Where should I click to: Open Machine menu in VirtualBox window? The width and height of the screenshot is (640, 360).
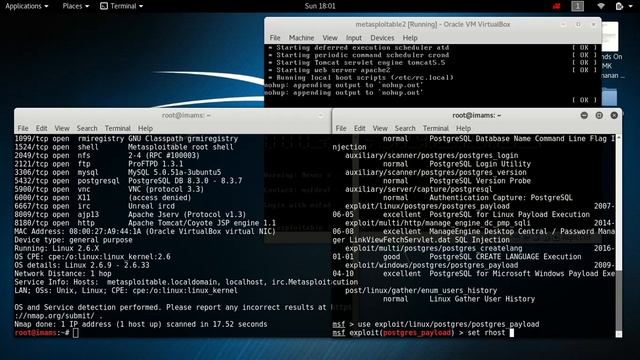301,38
